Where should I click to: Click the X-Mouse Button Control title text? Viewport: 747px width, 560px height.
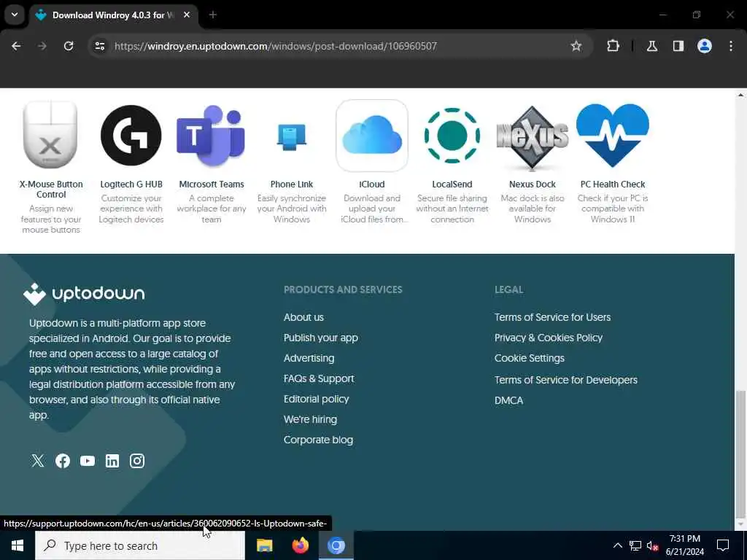pos(50,189)
